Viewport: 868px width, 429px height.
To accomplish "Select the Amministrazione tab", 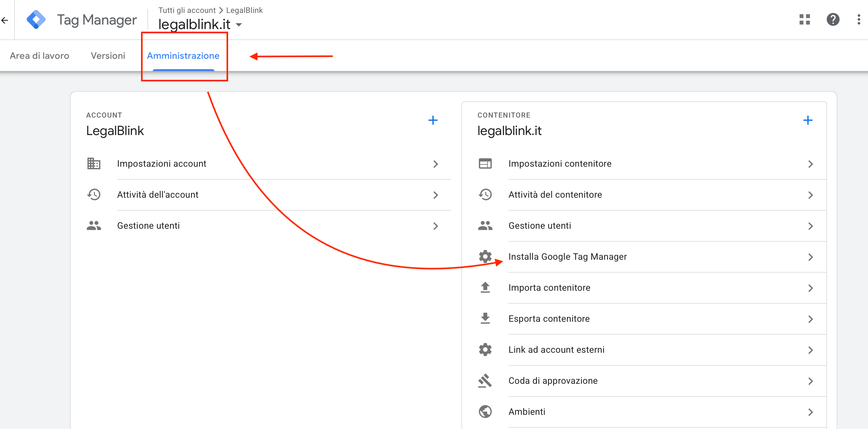I will coord(183,56).
